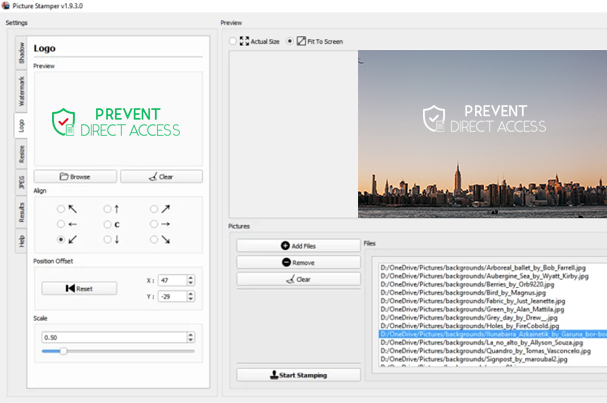607x403 pixels.
Task: Select the Fit To Screen option
Action: point(290,42)
